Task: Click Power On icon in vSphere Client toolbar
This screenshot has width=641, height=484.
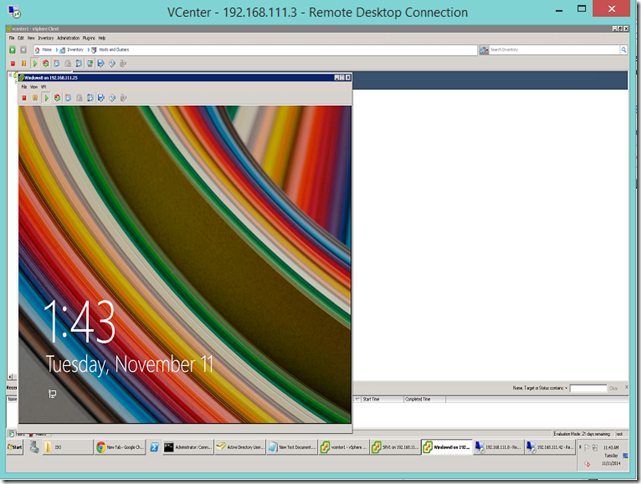Action: click(x=35, y=63)
